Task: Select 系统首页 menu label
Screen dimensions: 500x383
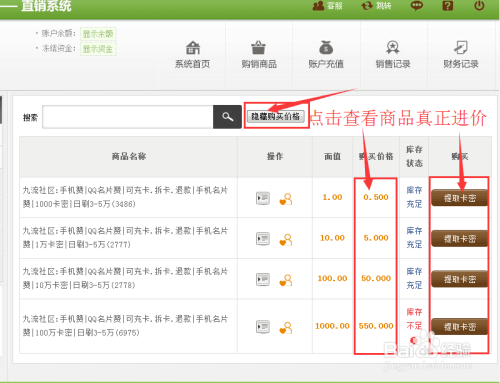Action: (x=193, y=64)
